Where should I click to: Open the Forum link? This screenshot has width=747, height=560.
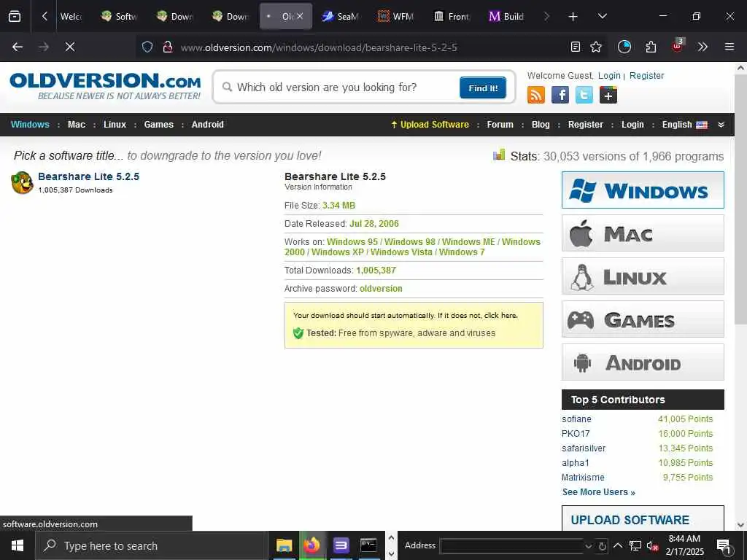500,125
